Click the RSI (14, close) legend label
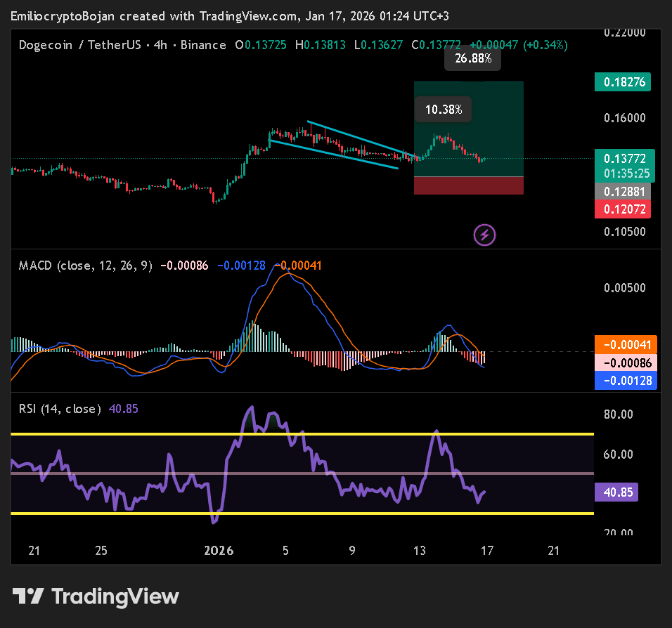Screen dimensions: 672x628 click(60, 409)
